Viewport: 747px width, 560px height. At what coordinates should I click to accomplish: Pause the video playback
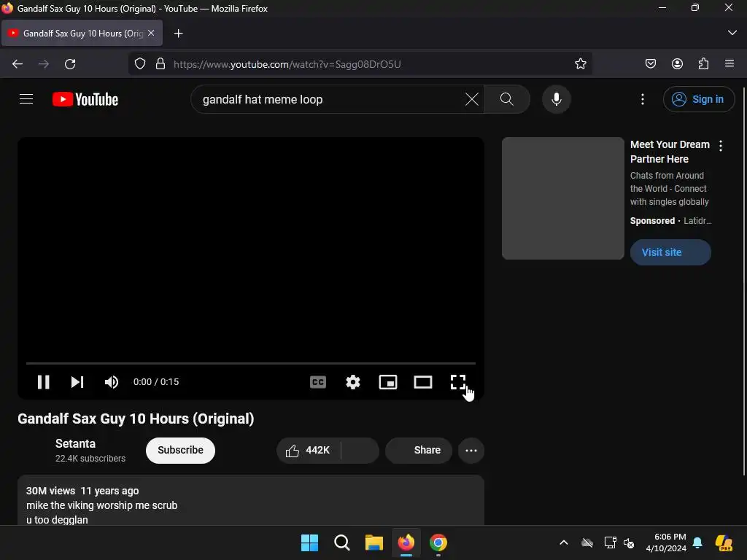pos(43,382)
